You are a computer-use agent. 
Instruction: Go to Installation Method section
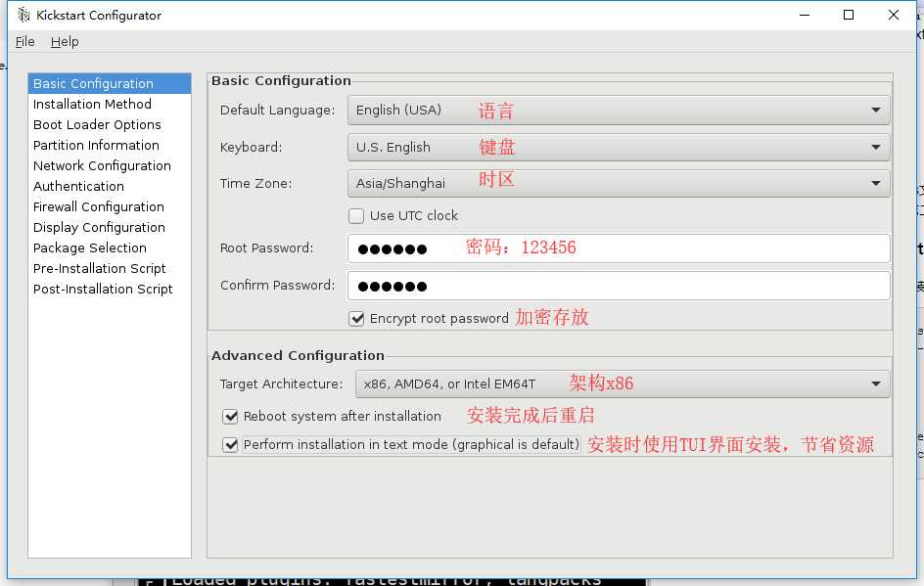click(x=110, y=105)
